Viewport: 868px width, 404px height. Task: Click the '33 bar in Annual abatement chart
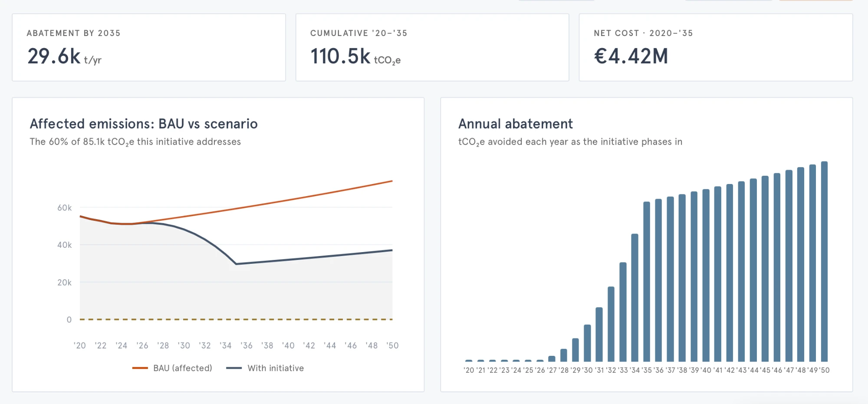coord(623,312)
